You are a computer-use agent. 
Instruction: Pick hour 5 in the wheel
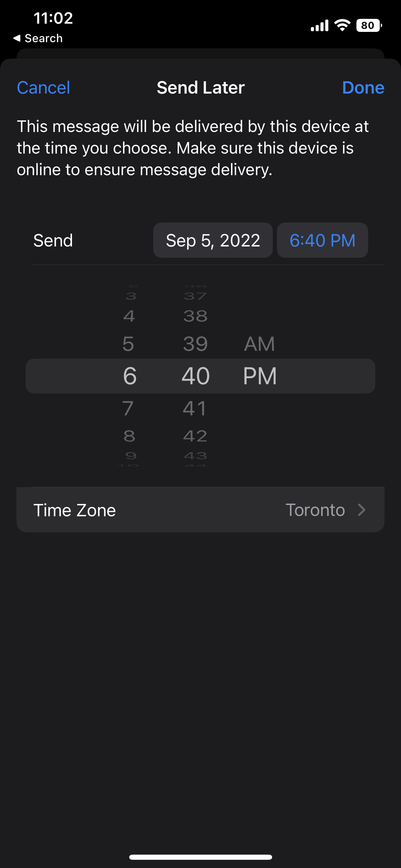point(129,344)
